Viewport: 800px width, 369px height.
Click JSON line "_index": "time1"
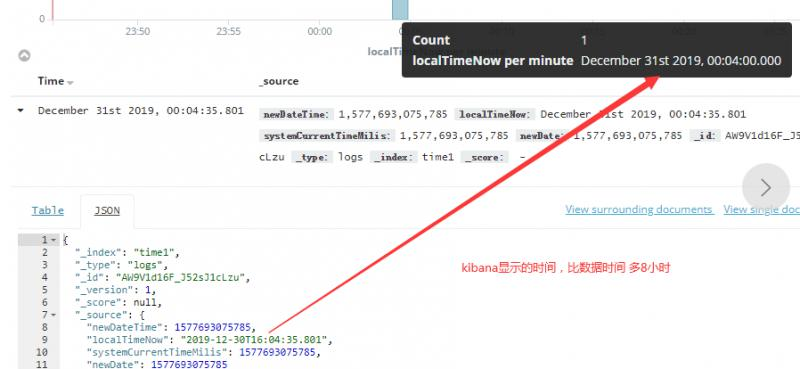[x=128, y=252]
